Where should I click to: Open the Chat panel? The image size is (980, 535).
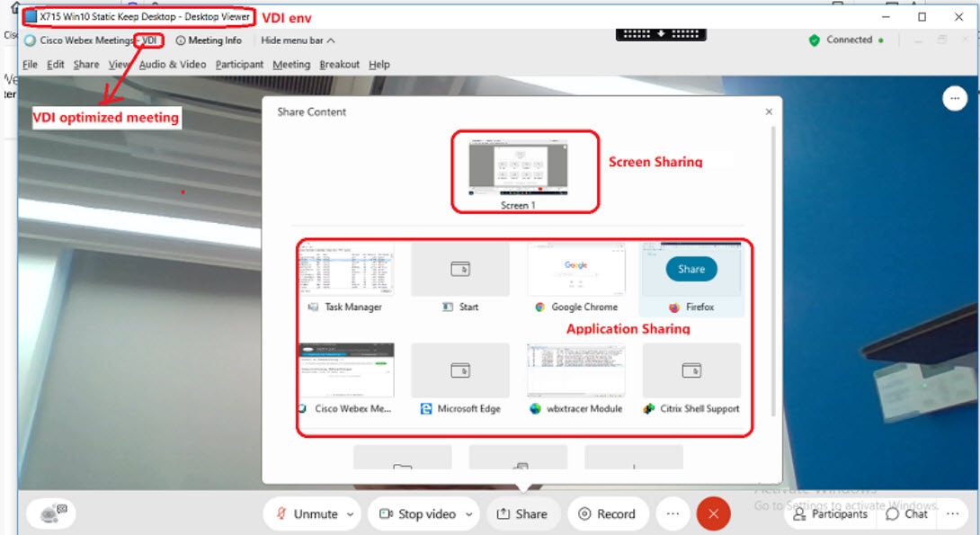pos(907,513)
